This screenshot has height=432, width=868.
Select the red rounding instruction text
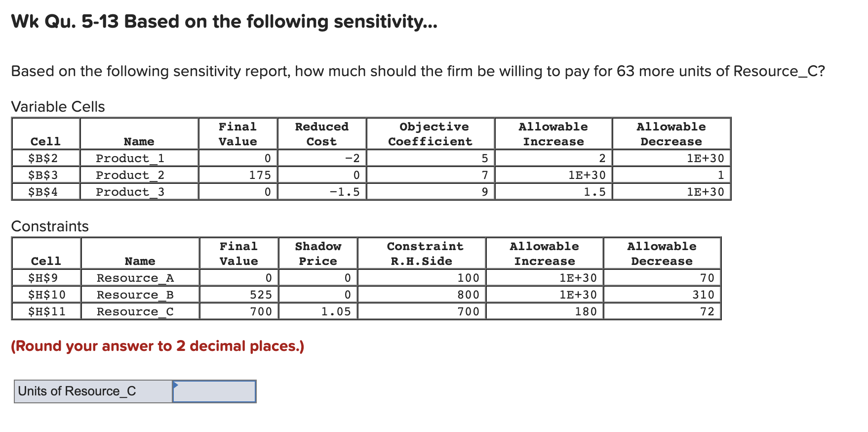[x=157, y=346]
